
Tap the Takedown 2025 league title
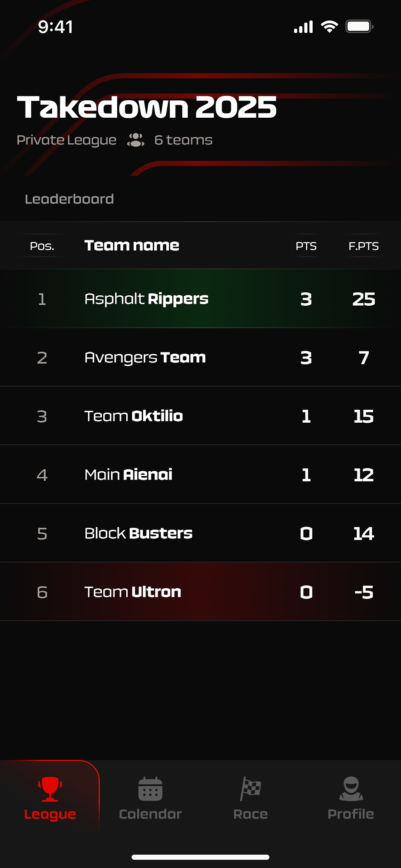(x=147, y=107)
